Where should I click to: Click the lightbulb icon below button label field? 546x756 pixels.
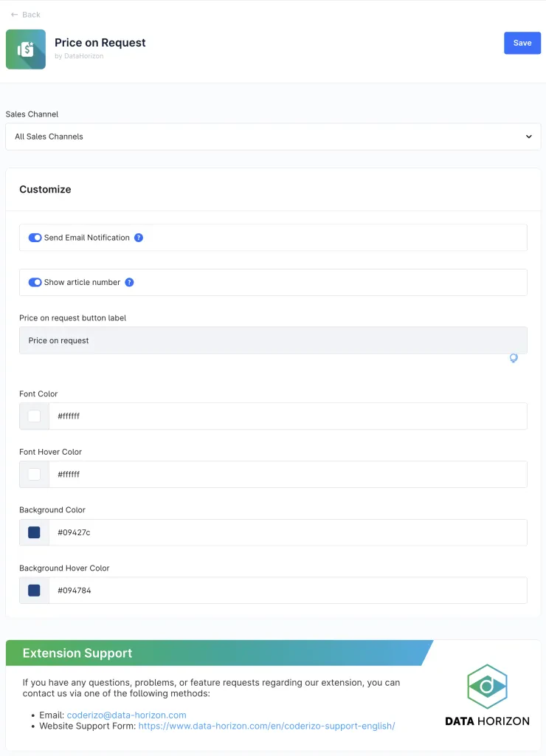(x=514, y=358)
